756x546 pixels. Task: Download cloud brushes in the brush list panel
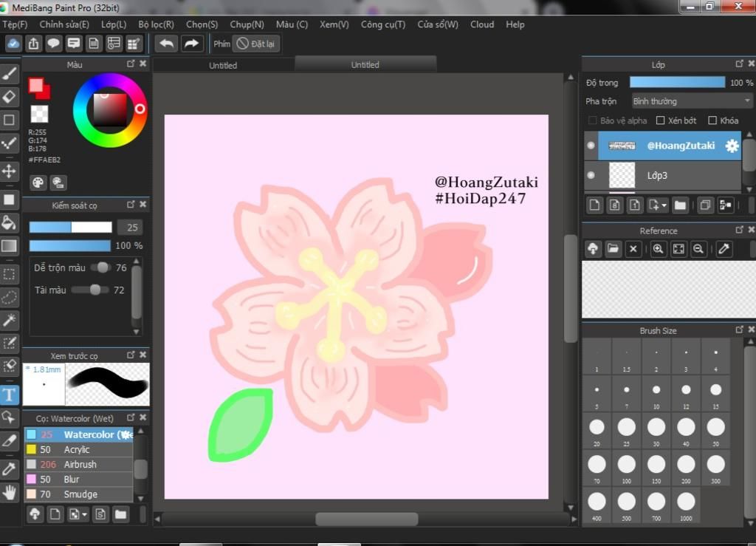click(x=35, y=514)
